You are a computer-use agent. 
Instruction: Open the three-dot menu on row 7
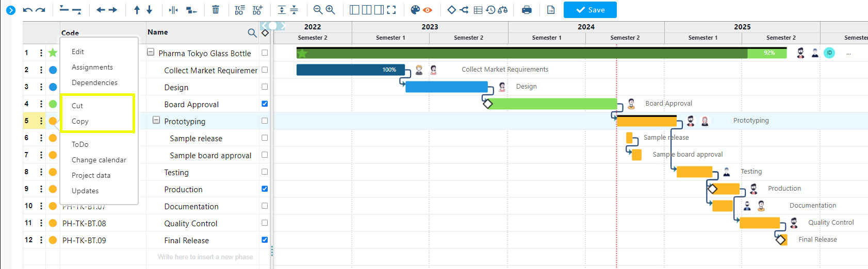pos(41,155)
